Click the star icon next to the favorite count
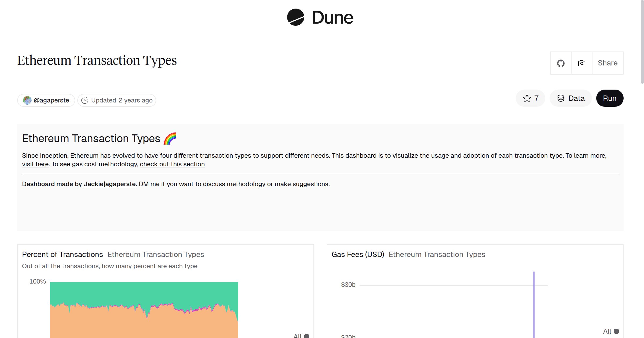Image resolution: width=644 pixels, height=338 pixels. (x=527, y=98)
